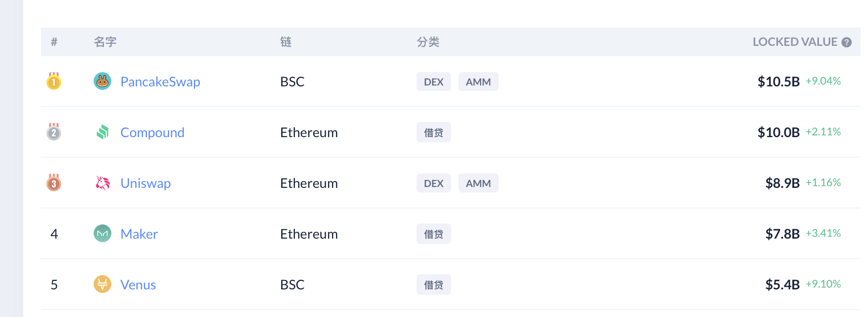This screenshot has height=317, width=868.
Task: Click the Maker protocol logo icon
Action: (x=102, y=234)
